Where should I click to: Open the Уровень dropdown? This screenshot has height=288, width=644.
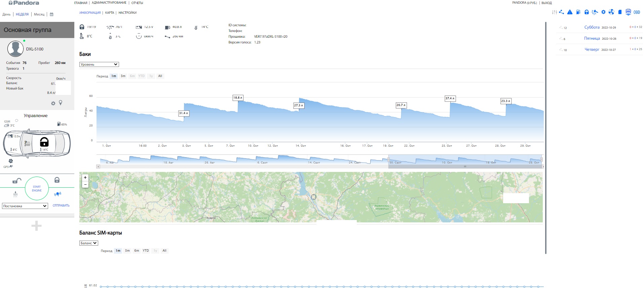click(99, 64)
